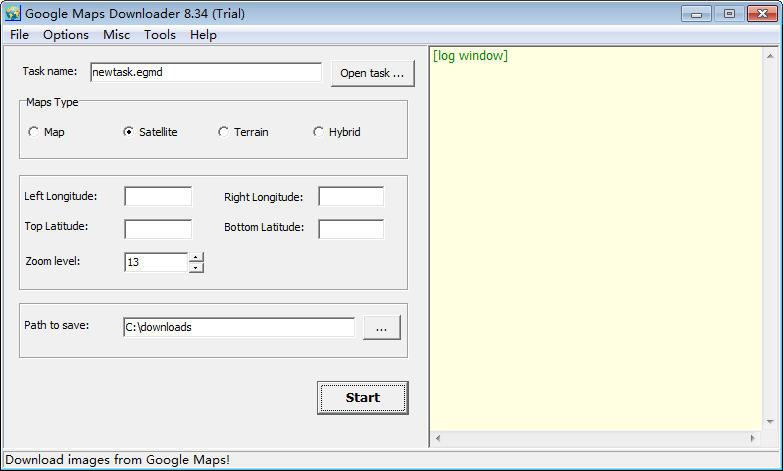Click the Google Maps Downloader title bar icon

pyautogui.click(x=12, y=13)
